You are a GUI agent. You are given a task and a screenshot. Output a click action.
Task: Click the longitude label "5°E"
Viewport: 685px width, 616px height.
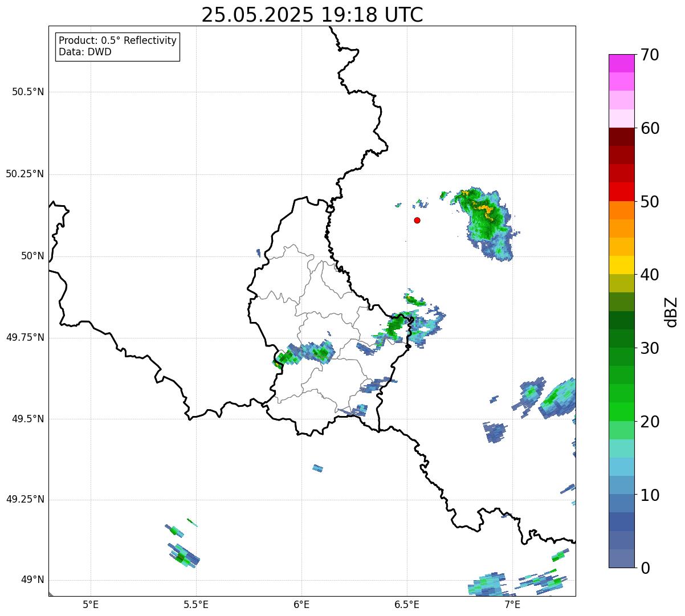[91, 605]
